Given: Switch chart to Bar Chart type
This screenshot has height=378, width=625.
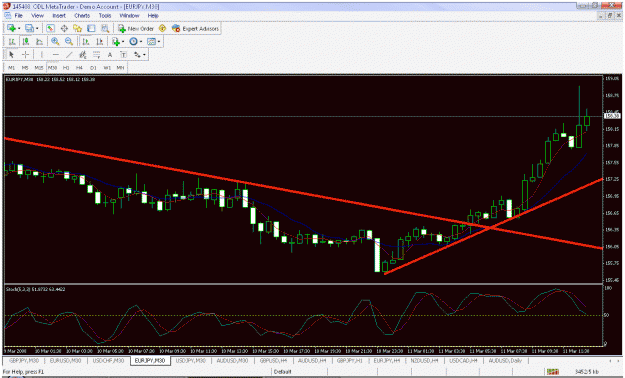Looking at the screenshot, I should [x=12, y=41].
